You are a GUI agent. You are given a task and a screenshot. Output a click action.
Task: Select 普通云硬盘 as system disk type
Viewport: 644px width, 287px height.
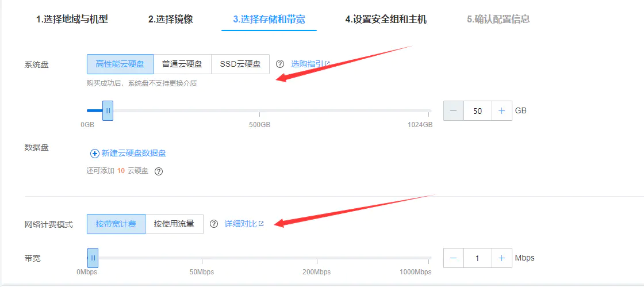182,64
